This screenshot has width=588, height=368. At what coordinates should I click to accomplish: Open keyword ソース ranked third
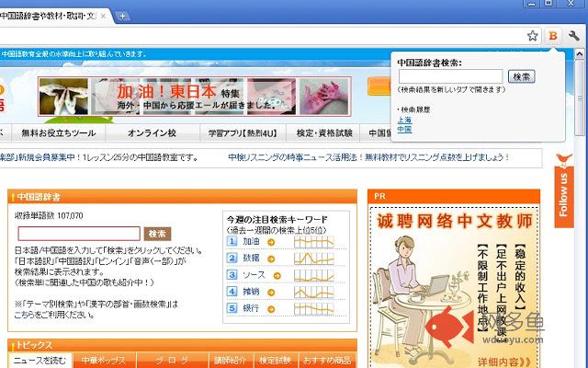pyautogui.click(x=254, y=275)
